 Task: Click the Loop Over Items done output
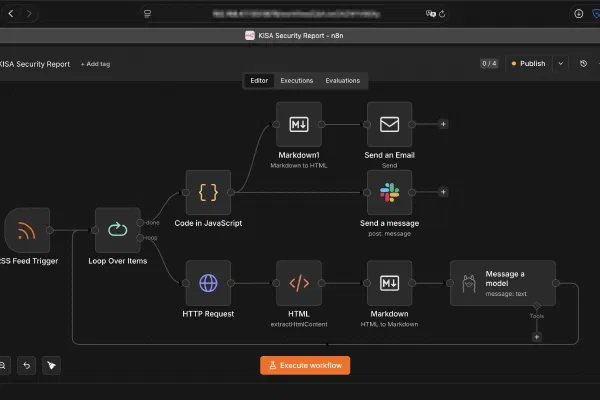pos(140,222)
